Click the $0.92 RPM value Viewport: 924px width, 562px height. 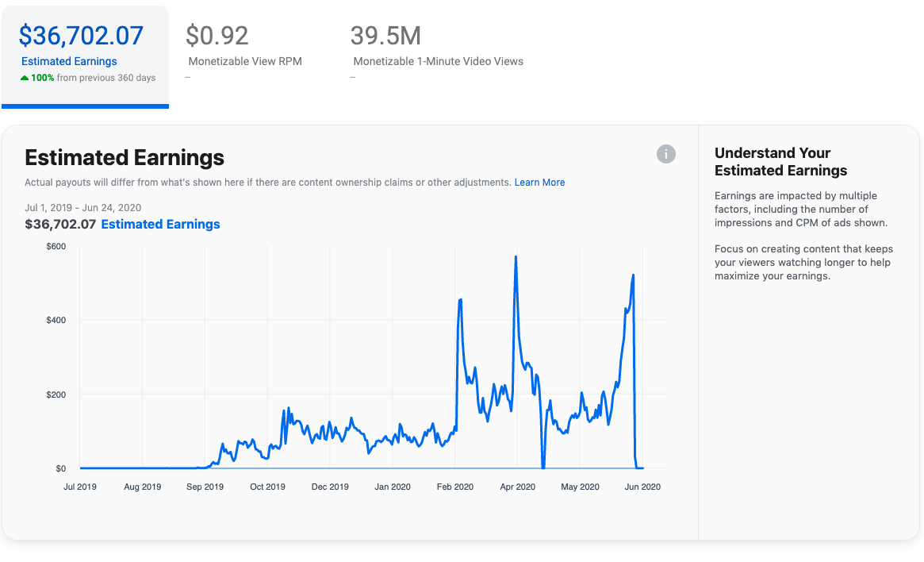[x=217, y=36]
